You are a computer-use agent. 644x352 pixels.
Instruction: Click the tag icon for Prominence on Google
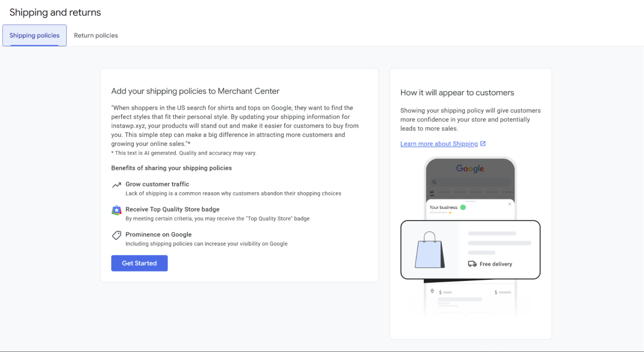[116, 235]
